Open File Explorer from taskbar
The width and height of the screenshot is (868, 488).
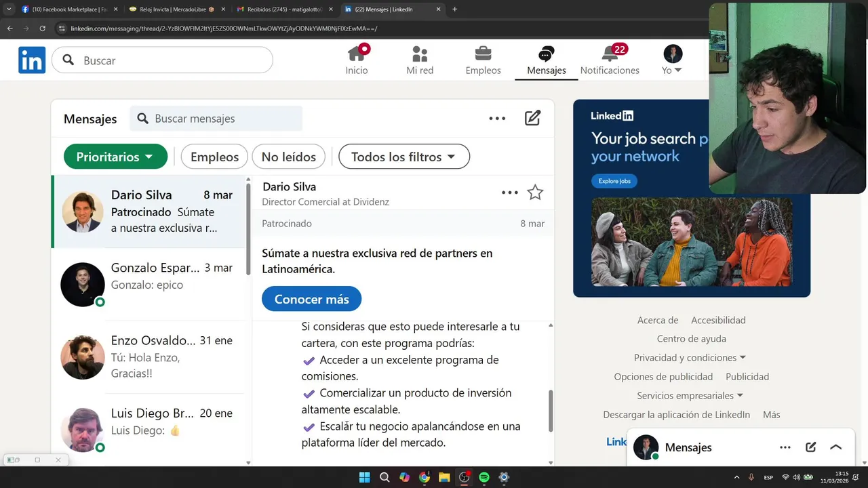(x=444, y=477)
